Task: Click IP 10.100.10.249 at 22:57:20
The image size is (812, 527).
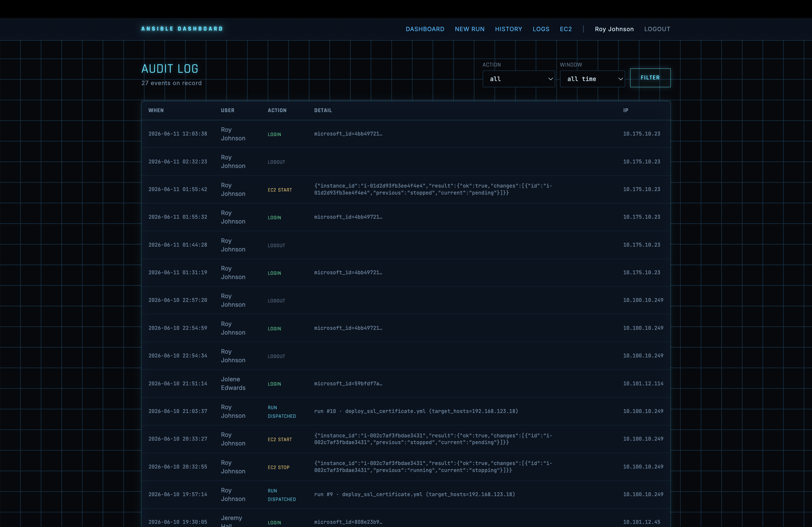Action: click(x=643, y=300)
